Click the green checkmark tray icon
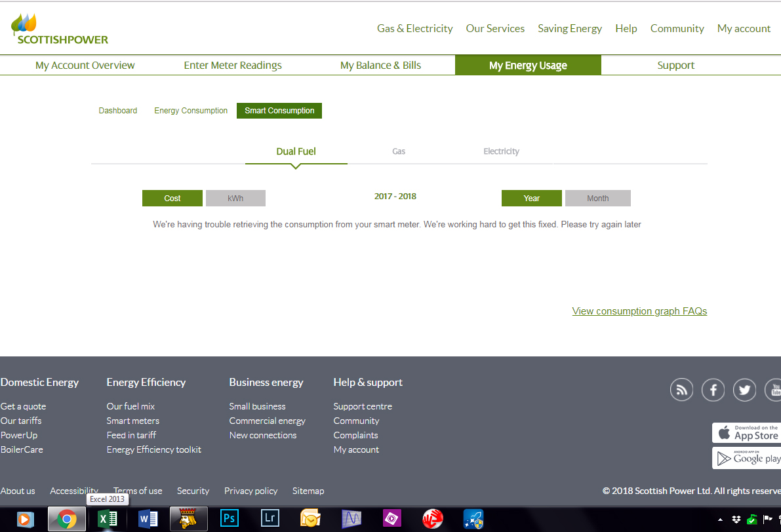This screenshot has height=532, width=781. click(751, 520)
